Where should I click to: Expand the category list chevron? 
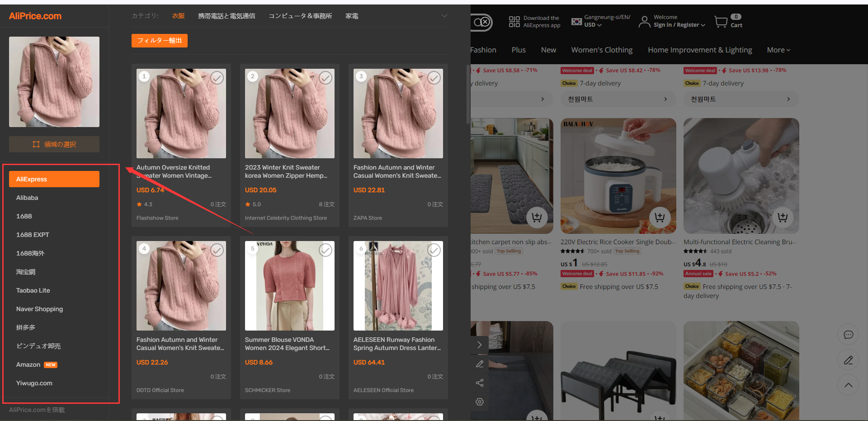coord(444,16)
